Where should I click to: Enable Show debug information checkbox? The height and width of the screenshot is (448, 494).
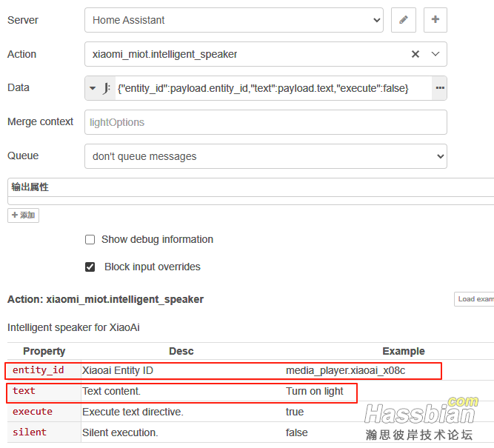click(90, 239)
